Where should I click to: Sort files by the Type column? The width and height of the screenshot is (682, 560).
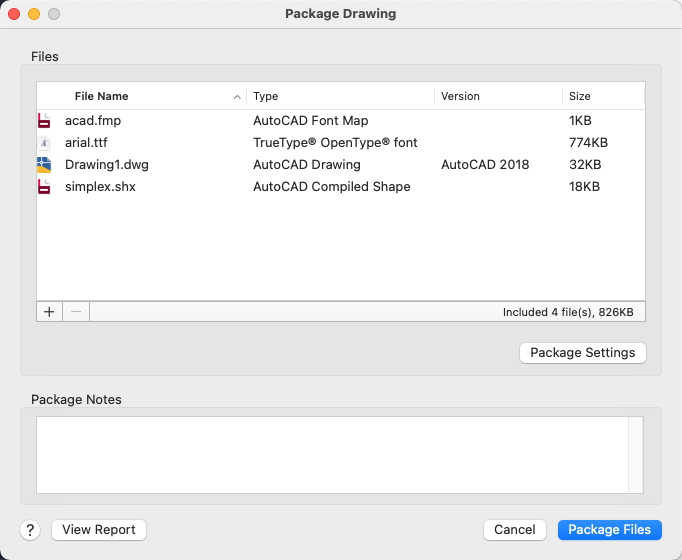340,97
